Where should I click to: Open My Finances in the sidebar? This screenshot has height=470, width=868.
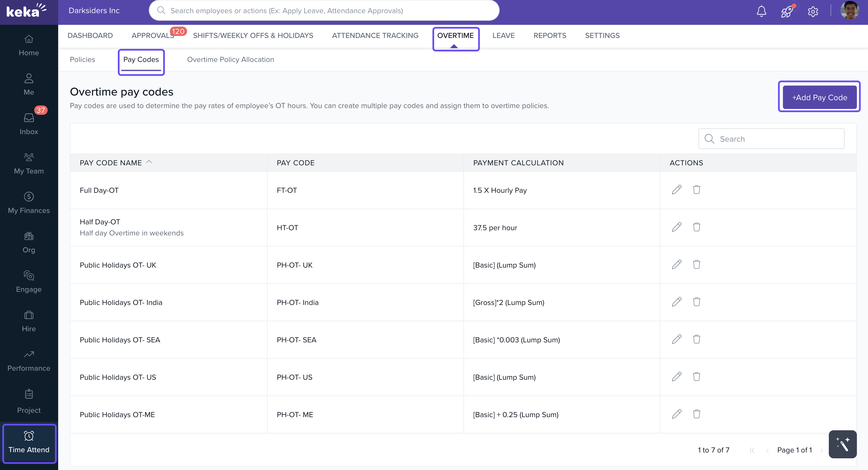click(x=29, y=203)
